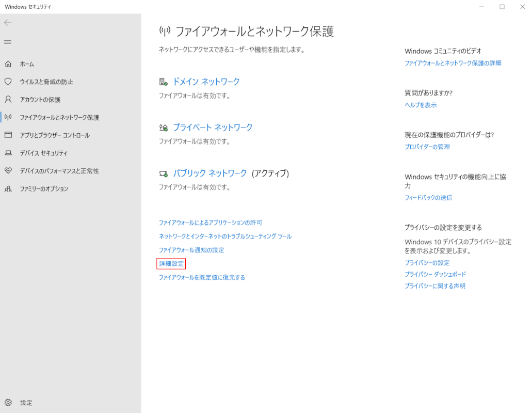Click the 質問がありますか? heading
532x413 pixels.
tap(428, 93)
